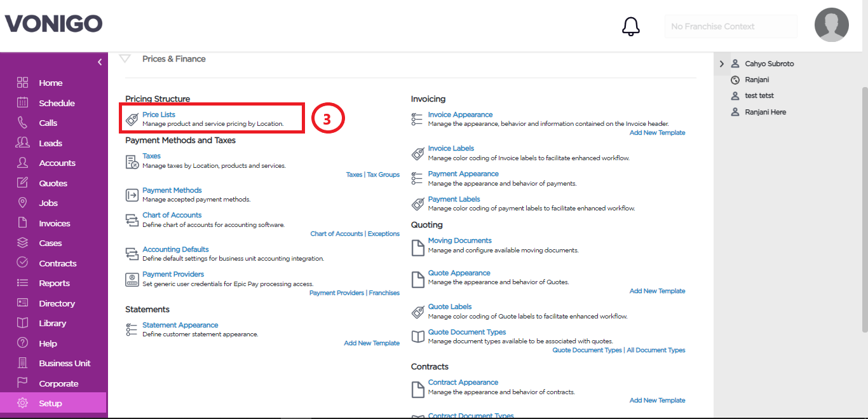This screenshot has width=868, height=419.
Task: Click the Library book icon
Action: tap(23, 323)
